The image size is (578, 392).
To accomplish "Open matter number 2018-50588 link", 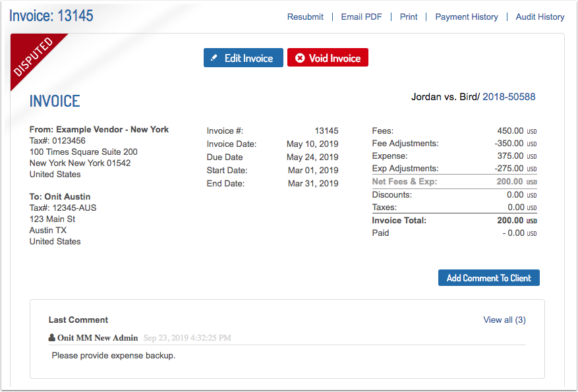I will 509,97.
